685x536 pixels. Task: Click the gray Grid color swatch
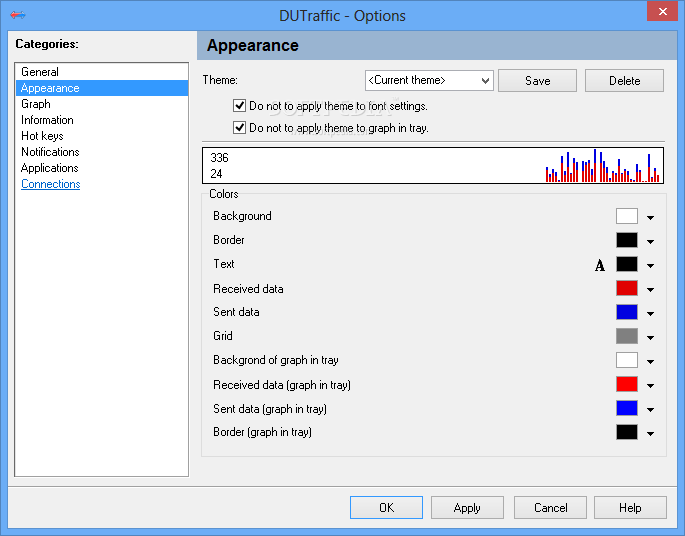click(626, 336)
